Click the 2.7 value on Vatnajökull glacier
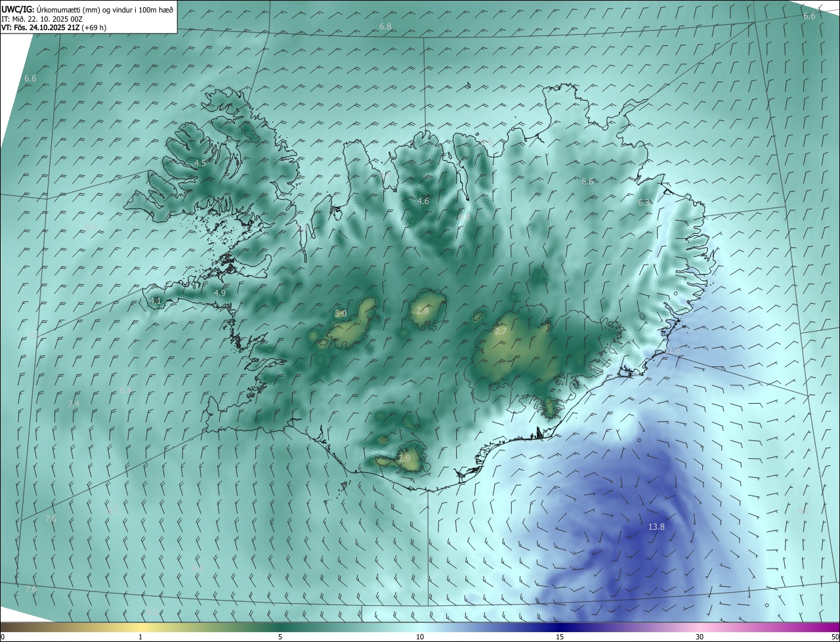Viewport: 840px width, 642px height. (x=500, y=332)
